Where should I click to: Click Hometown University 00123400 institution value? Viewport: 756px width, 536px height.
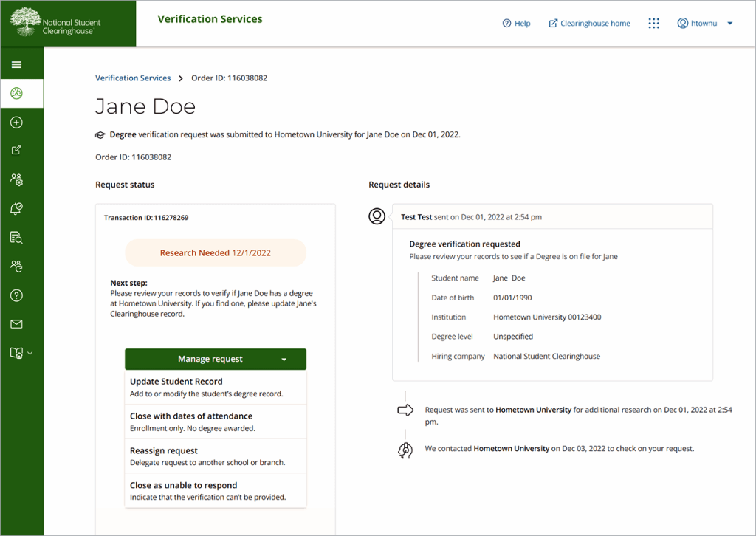pyautogui.click(x=547, y=317)
